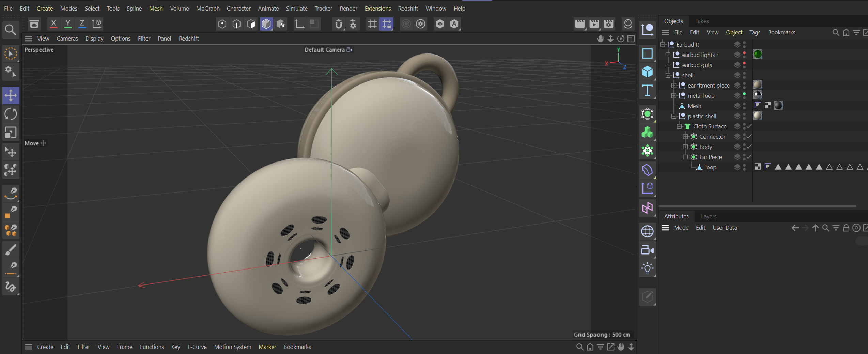Select the Move tool in left toolbar
Screen dimensions: 868x354
[11, 95]
